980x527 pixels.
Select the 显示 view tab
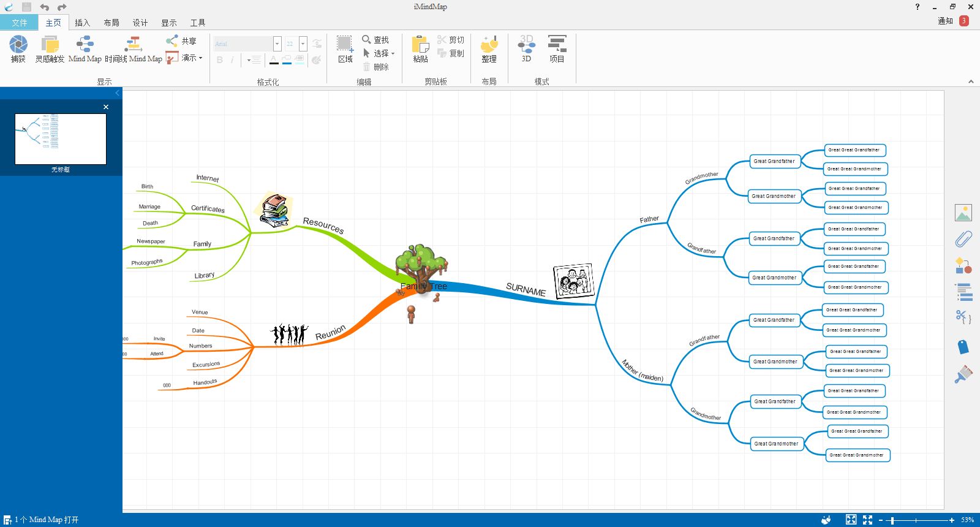(x=169, y=23)
